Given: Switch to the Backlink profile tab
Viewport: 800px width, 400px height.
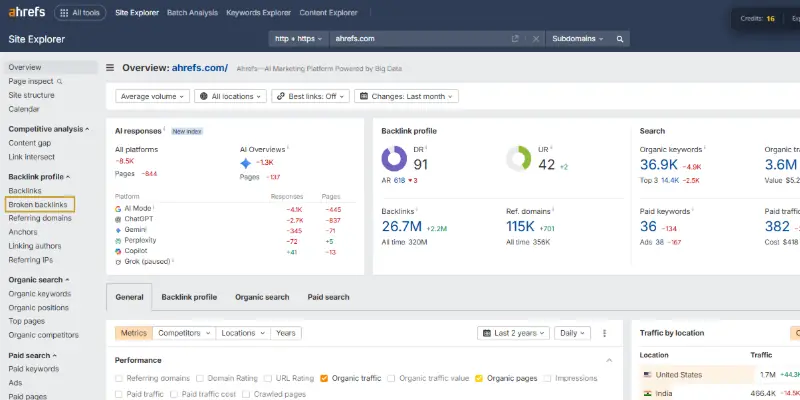Looking at the screenshot, I should pyautogui.click(x=189, y=297).
